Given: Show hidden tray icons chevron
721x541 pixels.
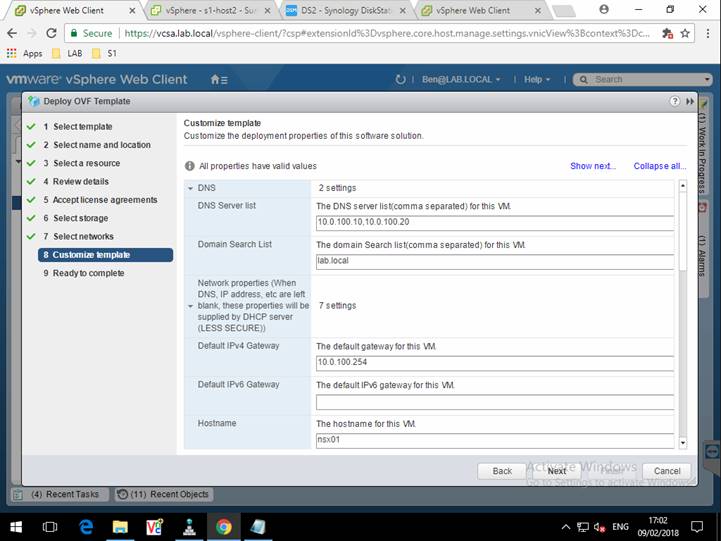Looking at the screenshot, I should pos(566,527).
